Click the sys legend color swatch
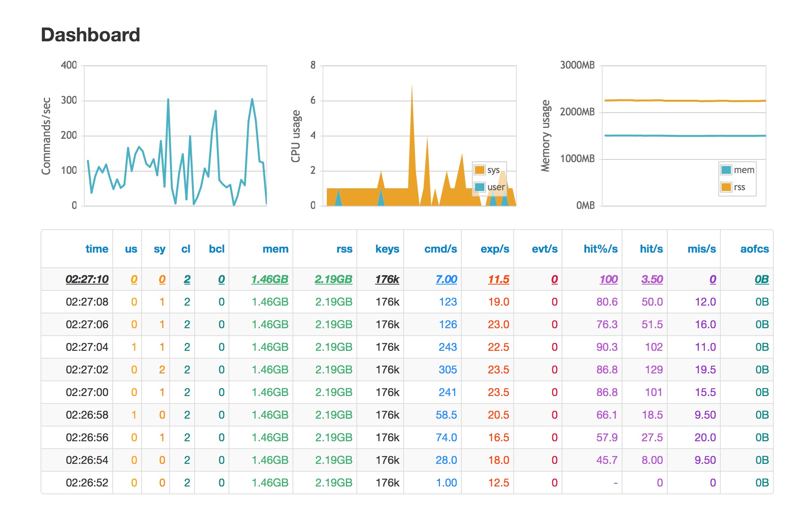812x520 pixels. [x=479, y=170]
